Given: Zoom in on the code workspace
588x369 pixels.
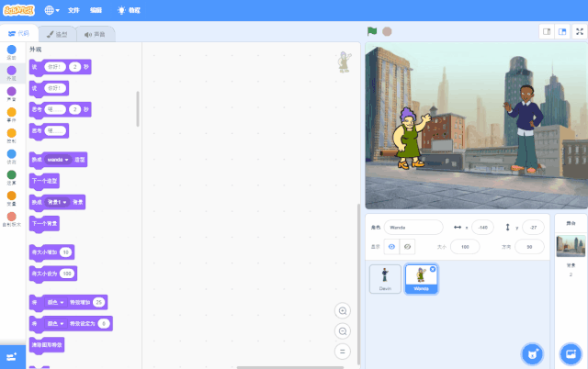Looking at the screenshot, I should [x=343, y=310].
